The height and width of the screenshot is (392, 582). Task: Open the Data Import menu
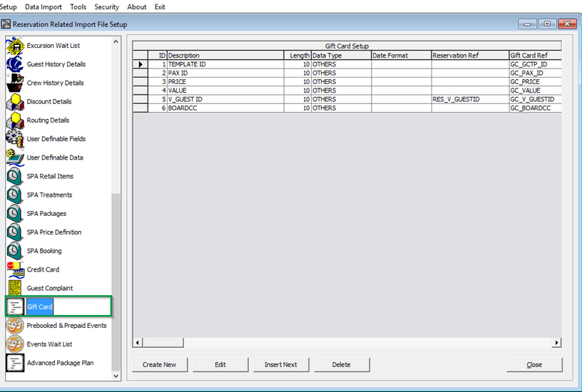coord(44,7)
